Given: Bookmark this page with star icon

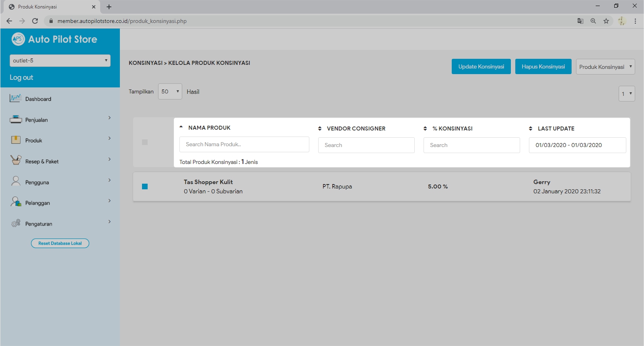Looking at the screenshot, I should (606, 21).
